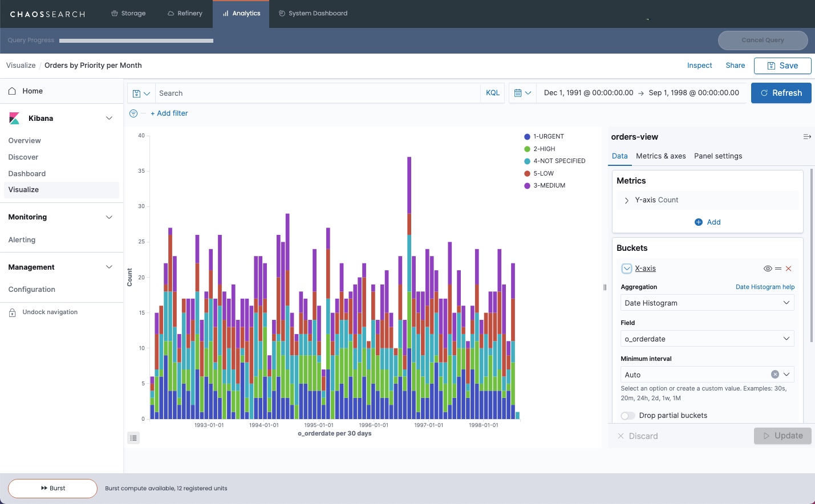
Task: Clear the Minimum interval value
Action: [x=775, y=375]
